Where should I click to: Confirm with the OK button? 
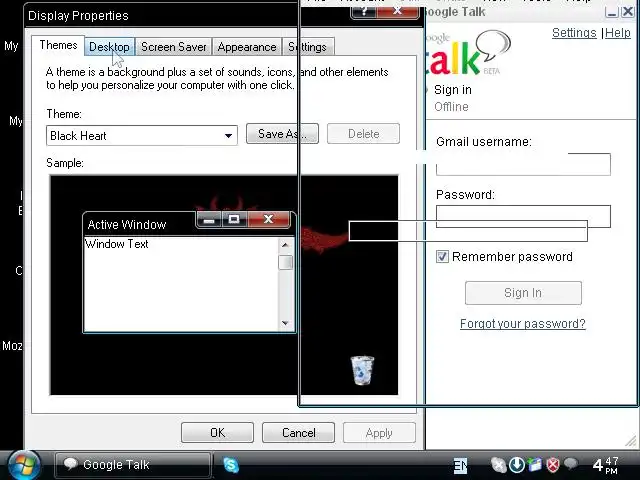pyautogui.click(x=217, y=432)
